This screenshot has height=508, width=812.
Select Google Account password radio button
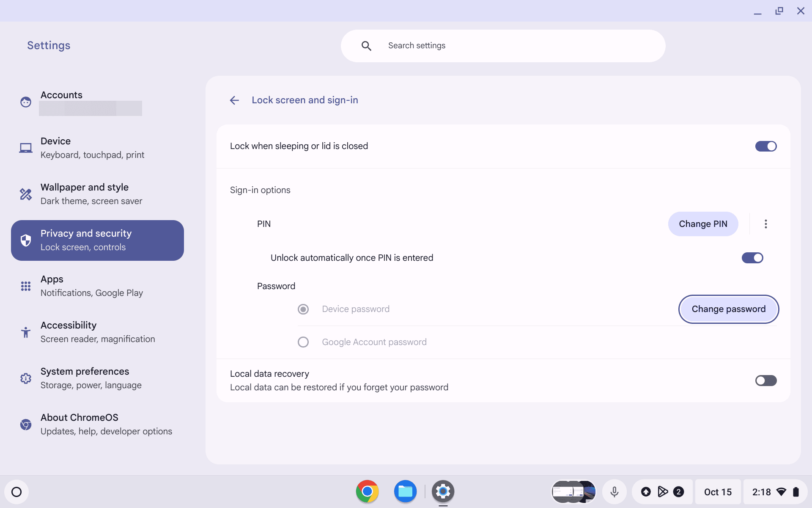pyautogui.click(x=303, y=342)
